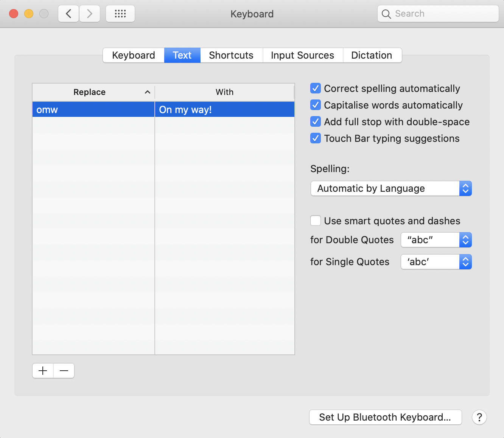Click the forward navigation arrow
Image resolution: width=504 pixels, height=438 pixels.
coord(90,14)
